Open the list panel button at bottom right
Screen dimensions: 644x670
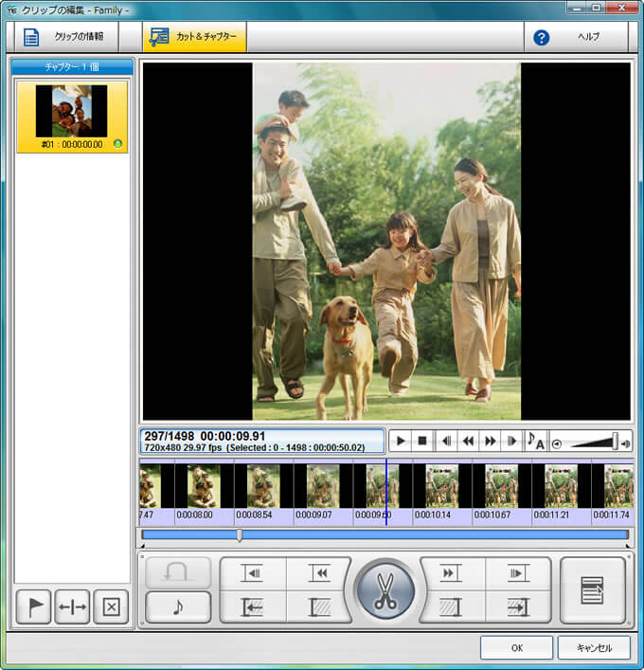coord(593,590)
